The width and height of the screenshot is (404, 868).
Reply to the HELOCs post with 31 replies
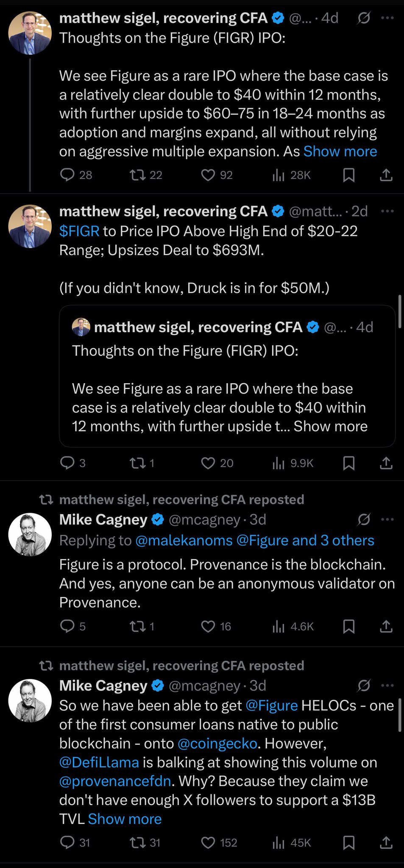pos(68,843)
